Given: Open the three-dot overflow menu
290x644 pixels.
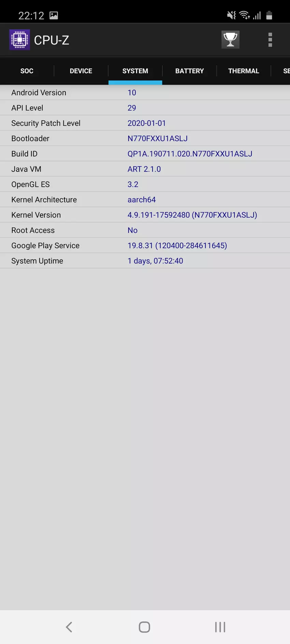Looking at the screenshot, I should pyautogui.click(x=270, y=40).
